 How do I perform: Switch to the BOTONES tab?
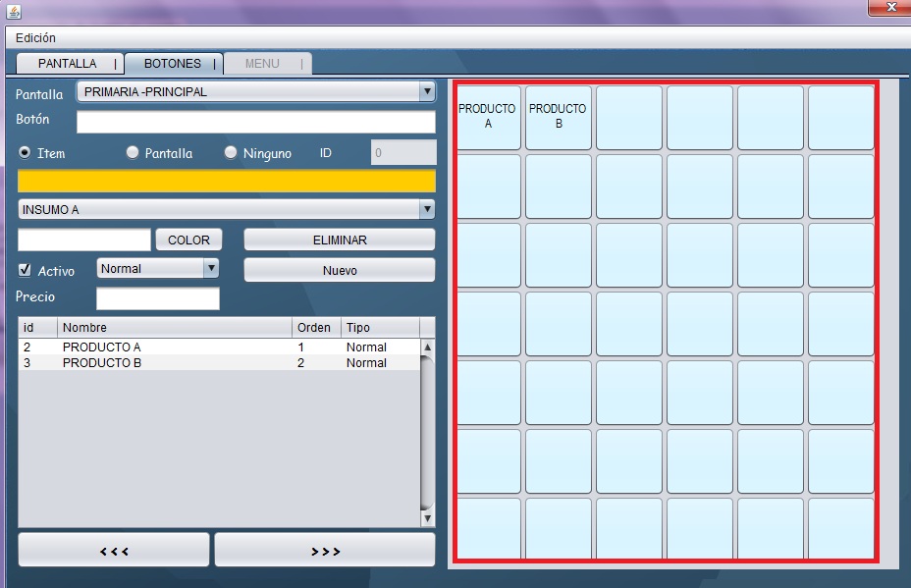point(173,64)
